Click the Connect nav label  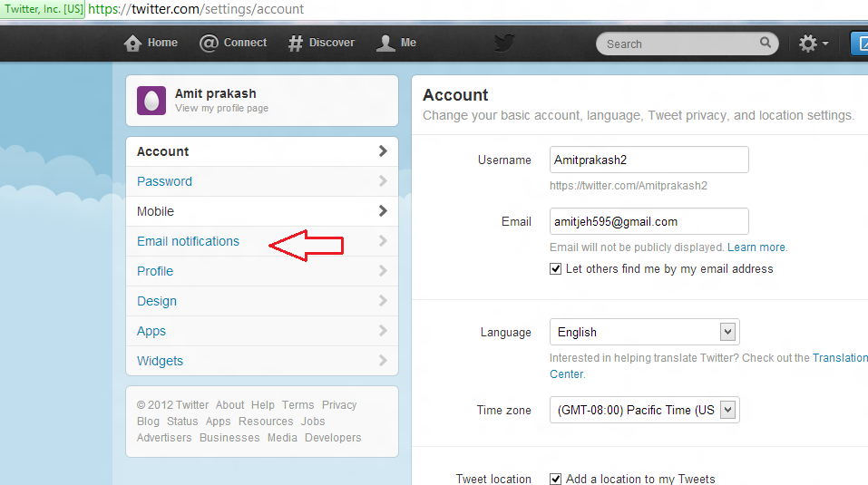click(245, 43)
